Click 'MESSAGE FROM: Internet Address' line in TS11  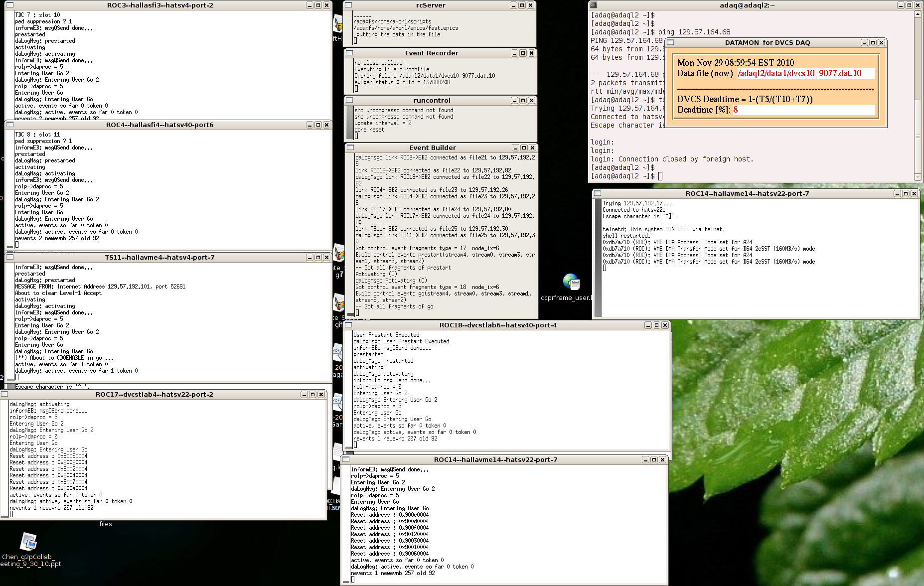point(100,287)
